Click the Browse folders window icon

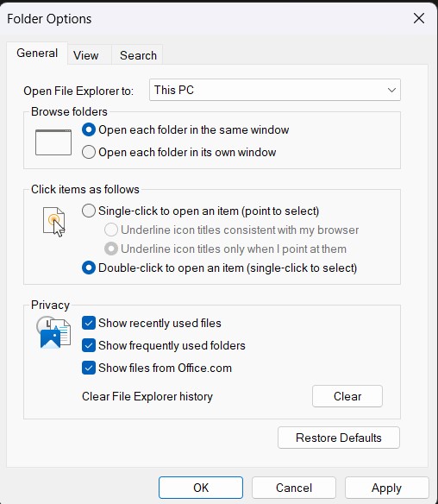pyautogui.click(x=53, y=142)
